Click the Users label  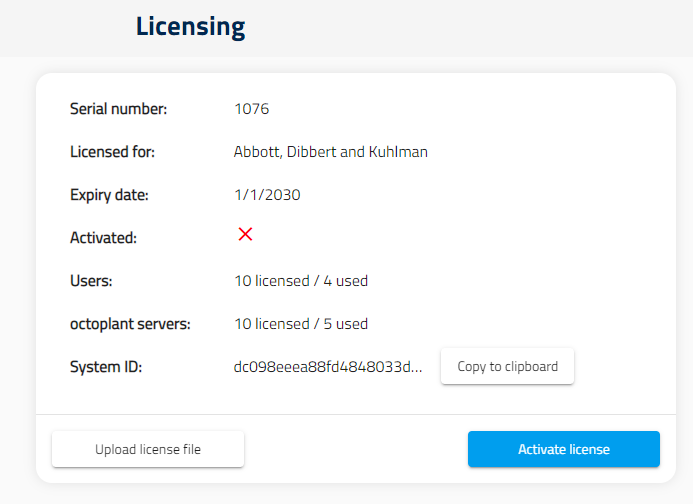pos(91,281)
